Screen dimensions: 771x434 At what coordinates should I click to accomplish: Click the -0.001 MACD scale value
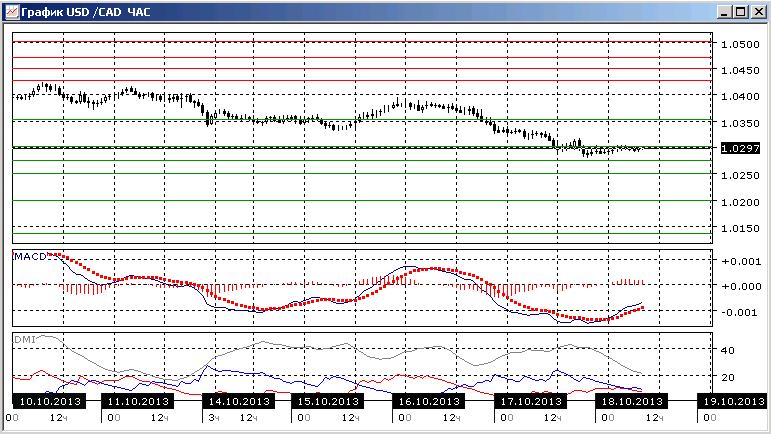coord(741,313)
